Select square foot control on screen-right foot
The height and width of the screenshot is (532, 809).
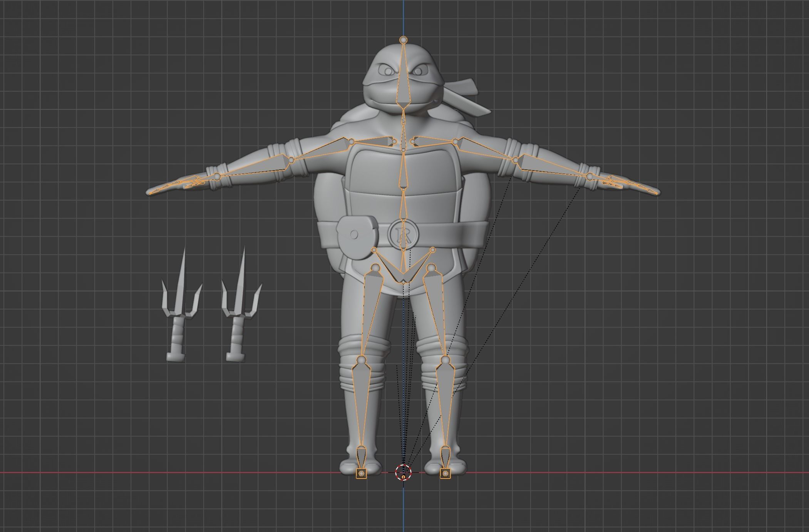point(445,473)
